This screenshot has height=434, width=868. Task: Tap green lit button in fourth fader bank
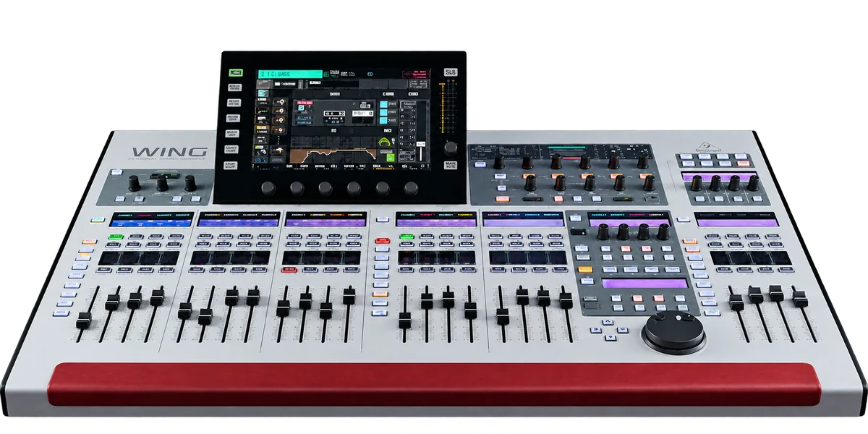[x=407, y=237]
